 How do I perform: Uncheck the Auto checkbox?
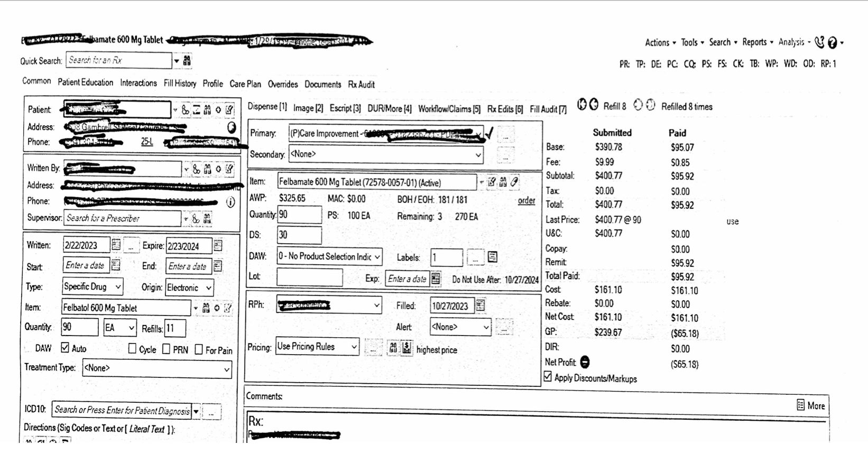[x=65, y=348]
